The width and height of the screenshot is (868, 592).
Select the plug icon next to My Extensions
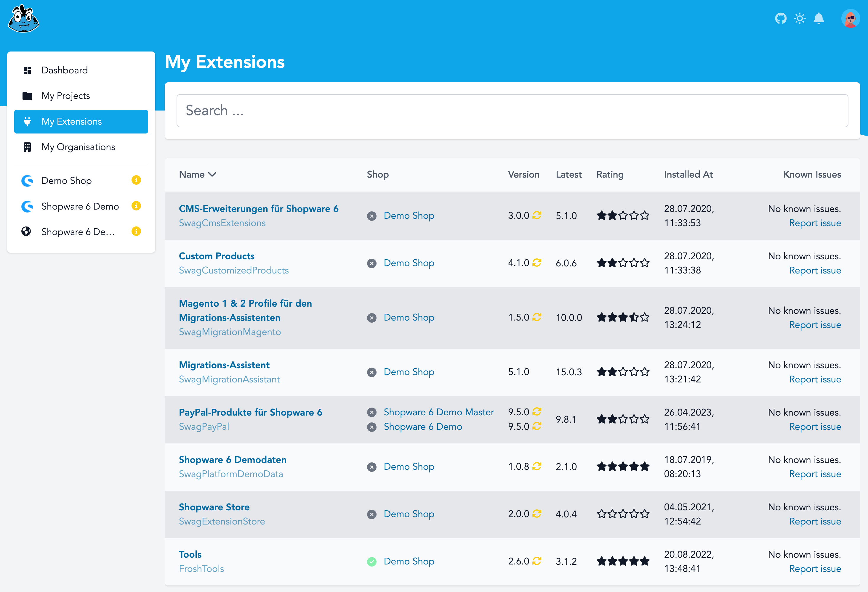(x=27, y=121)
